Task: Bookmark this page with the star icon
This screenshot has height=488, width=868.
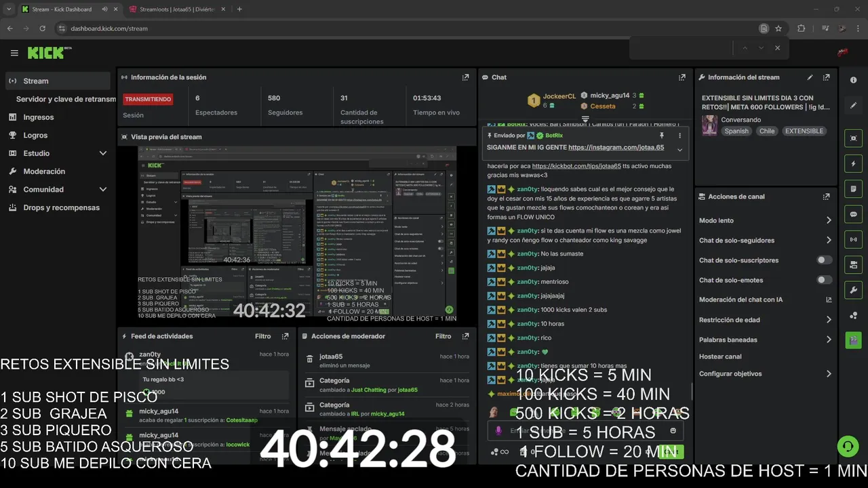Action: click(778, 28)
